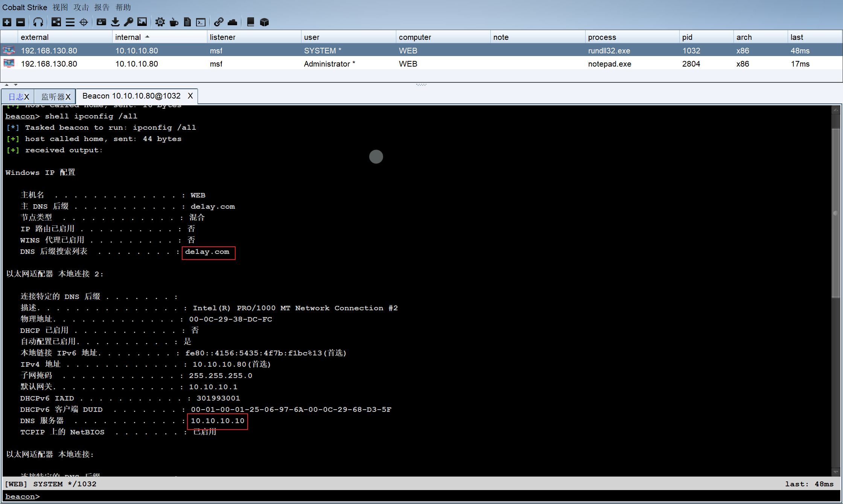The image size is (843, 504).
Task: Open Java applet coffee cup icon
Action: pos(174,22)
